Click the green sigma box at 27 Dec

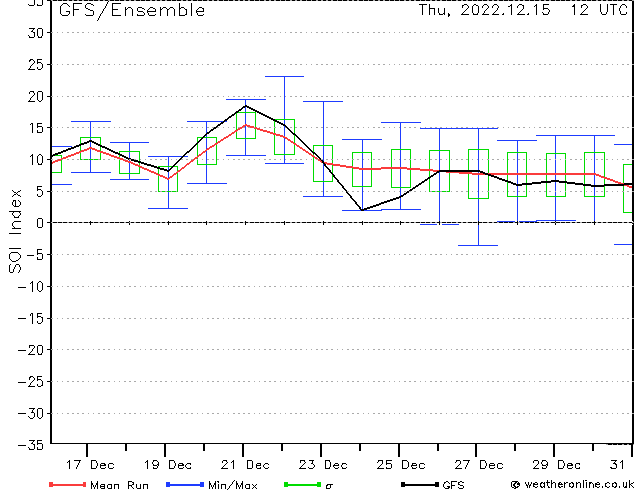(x=478, y=174)
